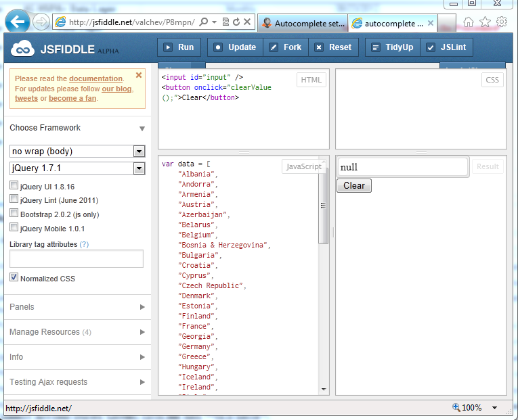Enable the jQuery UI 1.8.16 checkbox
The width and height of the screenshot is (518, 420).
pos(14,185)
